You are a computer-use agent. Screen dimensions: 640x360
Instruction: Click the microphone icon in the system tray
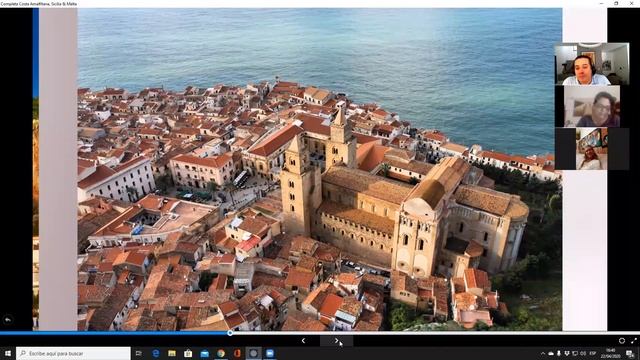(x=559, y=353)
